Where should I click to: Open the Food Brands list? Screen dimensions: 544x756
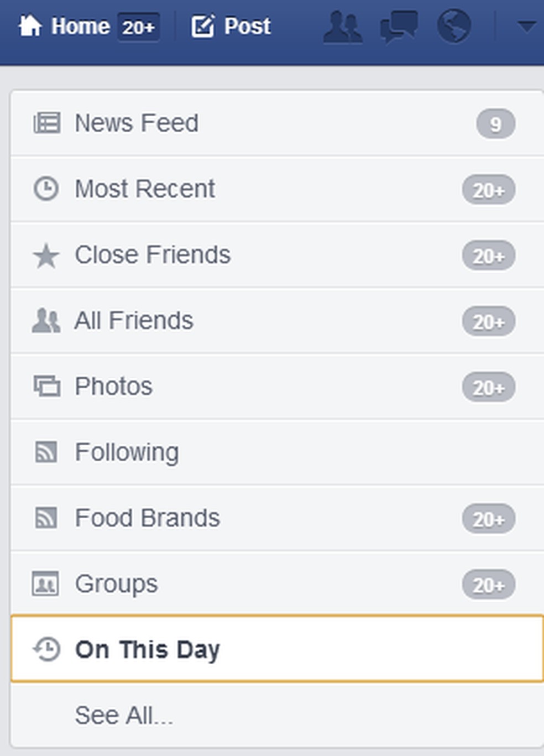147,518
